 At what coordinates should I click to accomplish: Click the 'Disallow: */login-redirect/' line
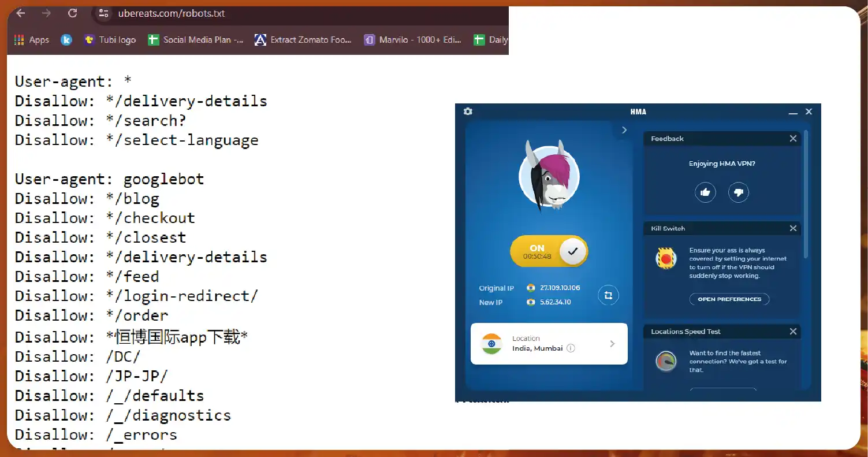(137, 296)
